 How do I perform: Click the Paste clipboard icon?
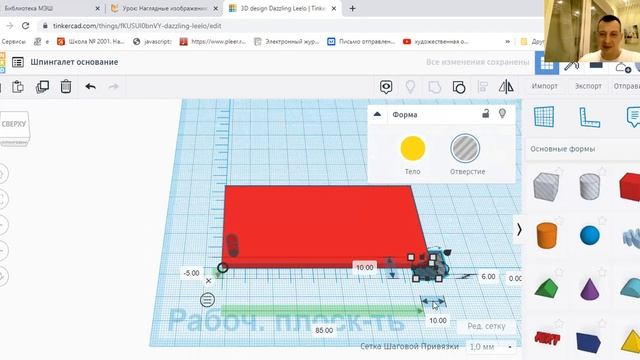(x=18, y=87)
